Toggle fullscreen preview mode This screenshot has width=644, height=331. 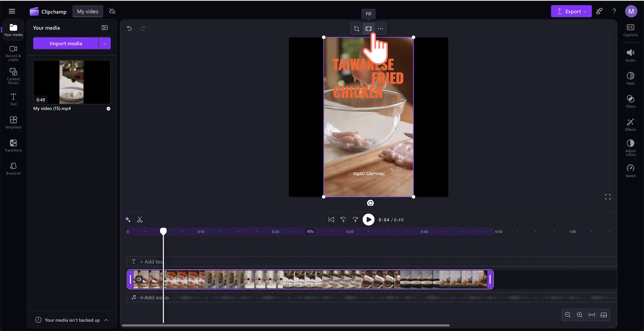click(x=607, y=197)
